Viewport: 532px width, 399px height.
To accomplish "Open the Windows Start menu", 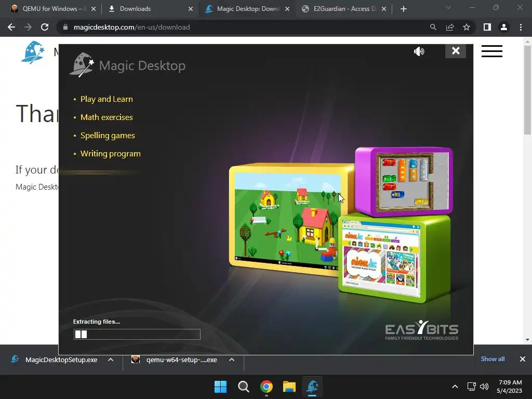I will click(220, 387).
